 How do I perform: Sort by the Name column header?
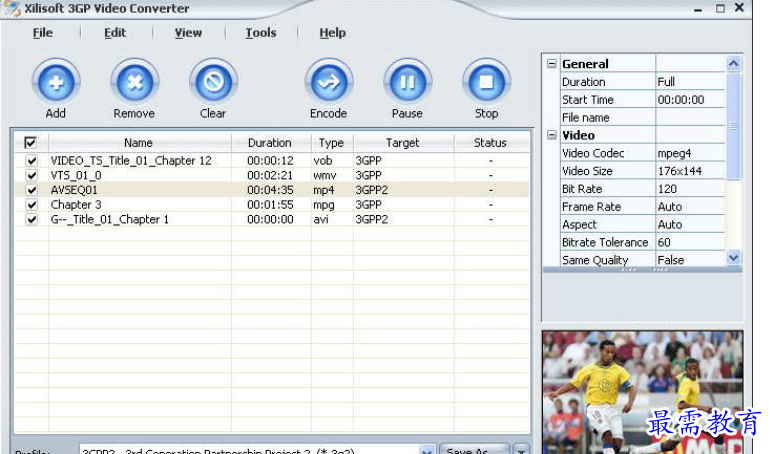pos(139,143)
